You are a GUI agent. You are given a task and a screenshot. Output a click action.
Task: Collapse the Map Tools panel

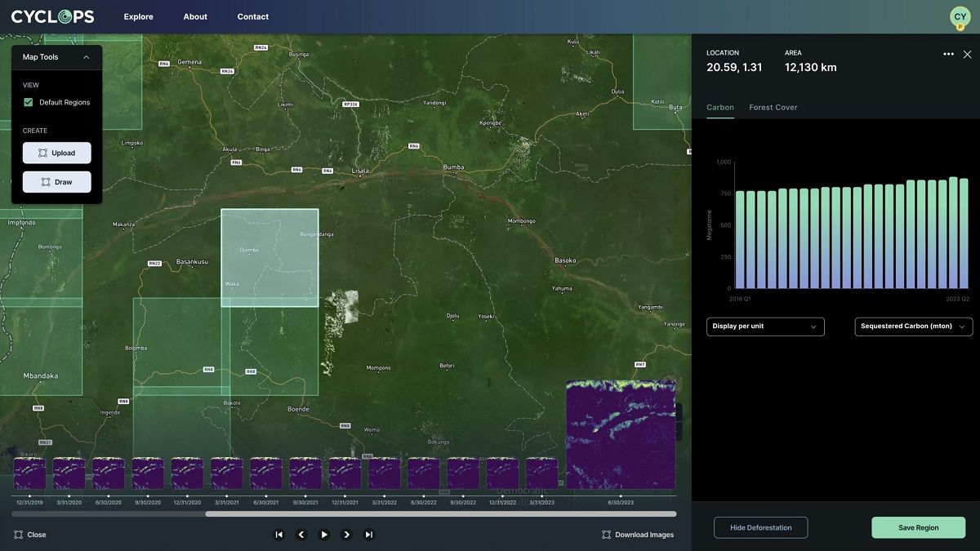pyautogui.click(x=87, y=57)
